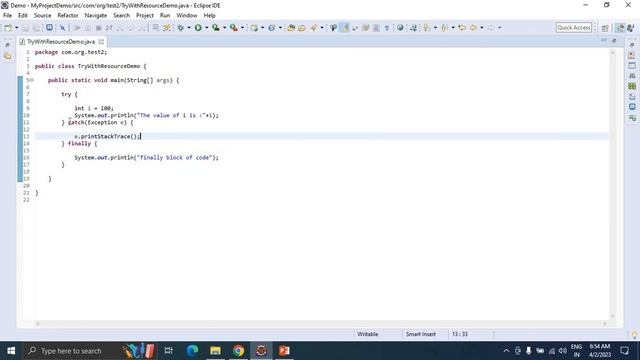Image resolution: width=640 pixels, height=360 pixels.
Task: Minimize the editor area icon
Action: click(x=604, y=40)
